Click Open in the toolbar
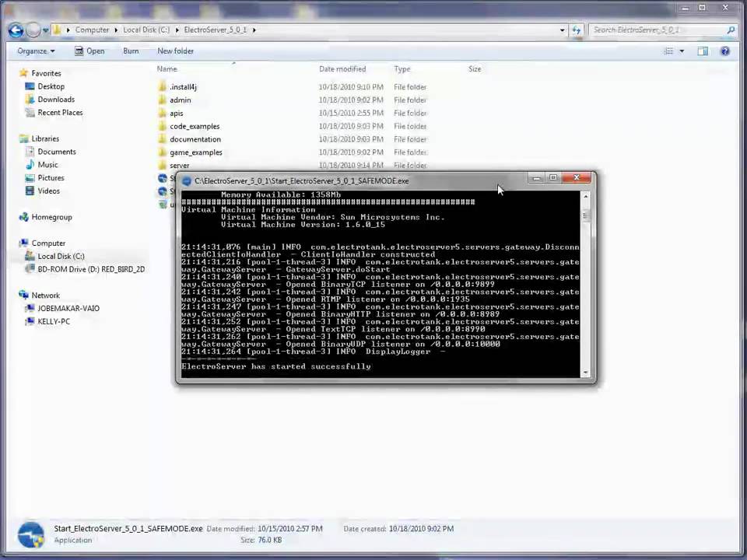 coord(89,51)
